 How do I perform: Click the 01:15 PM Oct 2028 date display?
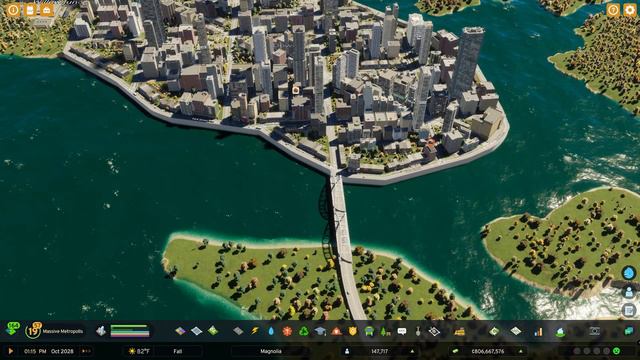[49, 351]
